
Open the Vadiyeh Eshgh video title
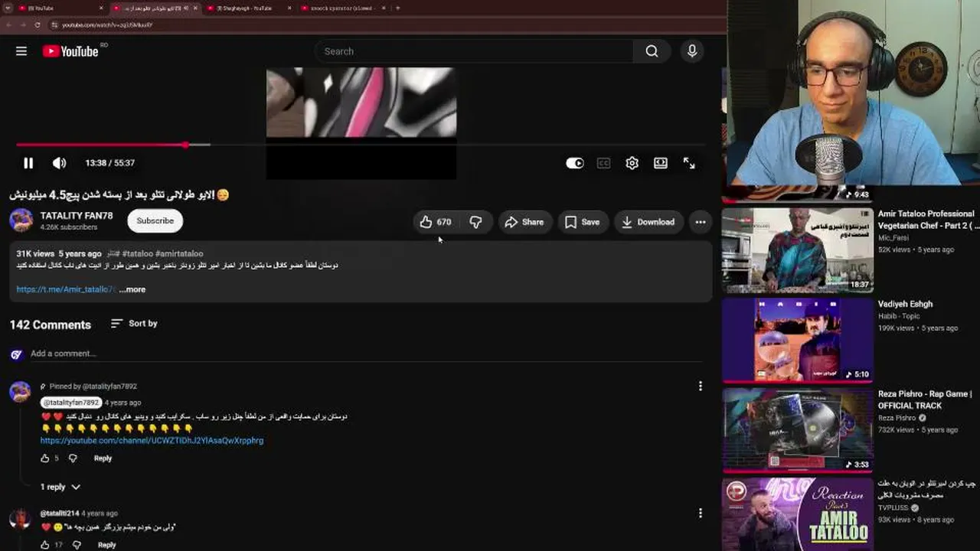click(905, 304)
